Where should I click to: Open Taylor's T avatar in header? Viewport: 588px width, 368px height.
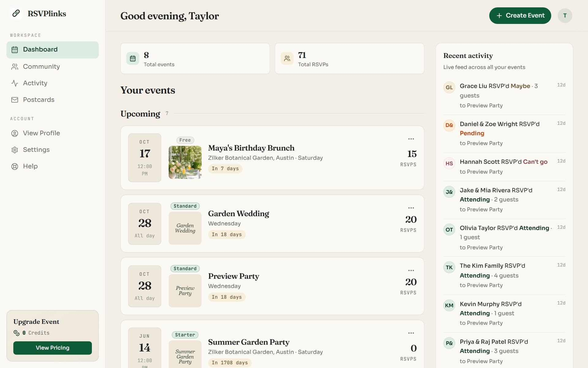coord(565,16)
